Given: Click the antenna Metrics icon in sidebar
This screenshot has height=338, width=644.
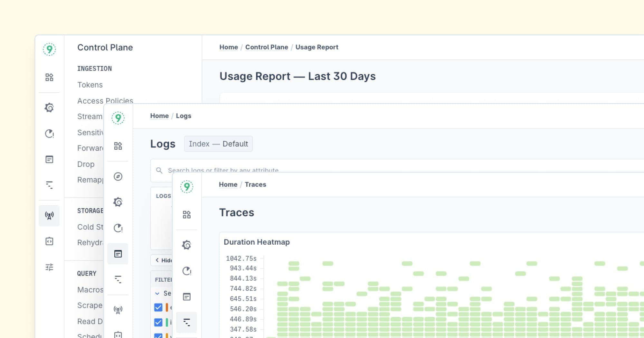Looking at the screenshot, I should [x=49, y=216].
